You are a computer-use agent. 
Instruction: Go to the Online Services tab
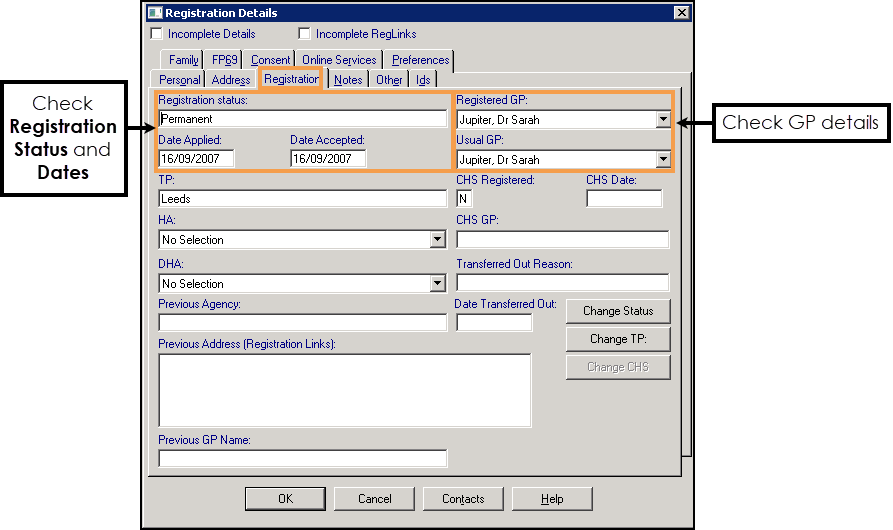pos(339,60)
